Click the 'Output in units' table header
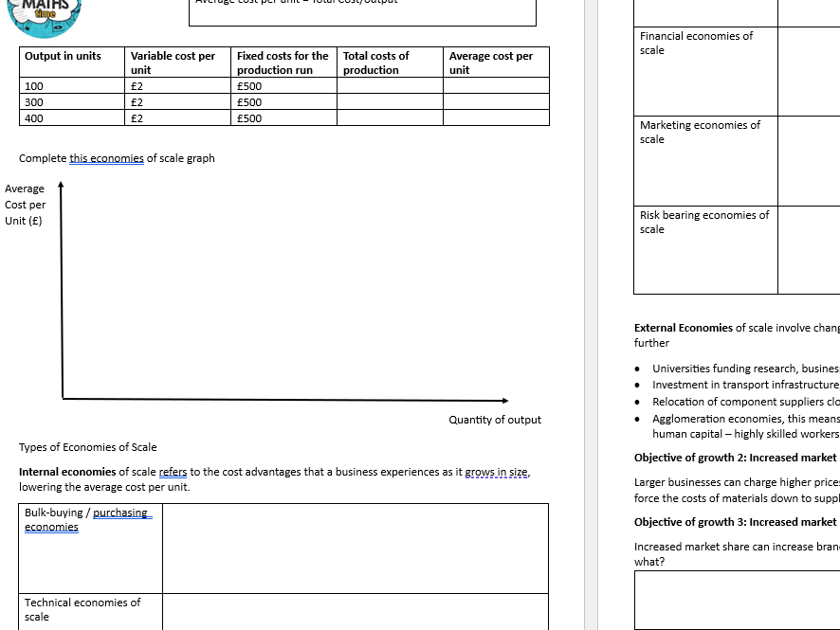Viewport: 840px width, 630px height. point(72,63)
